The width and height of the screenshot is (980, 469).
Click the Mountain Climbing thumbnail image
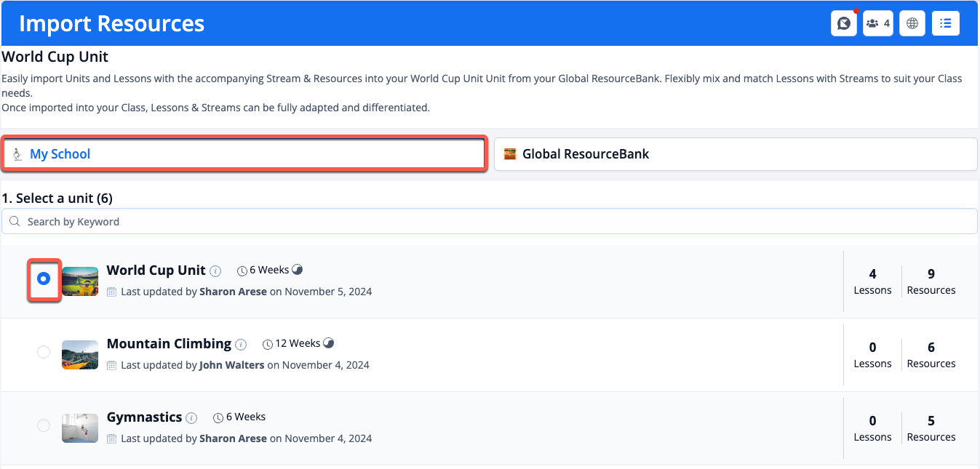point(80,355)
